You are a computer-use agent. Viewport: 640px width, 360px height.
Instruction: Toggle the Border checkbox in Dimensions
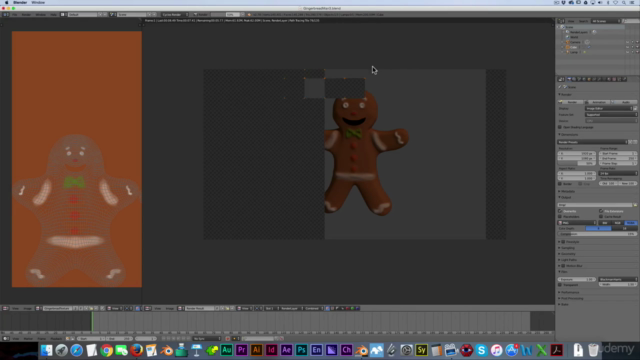click(560, 184)
